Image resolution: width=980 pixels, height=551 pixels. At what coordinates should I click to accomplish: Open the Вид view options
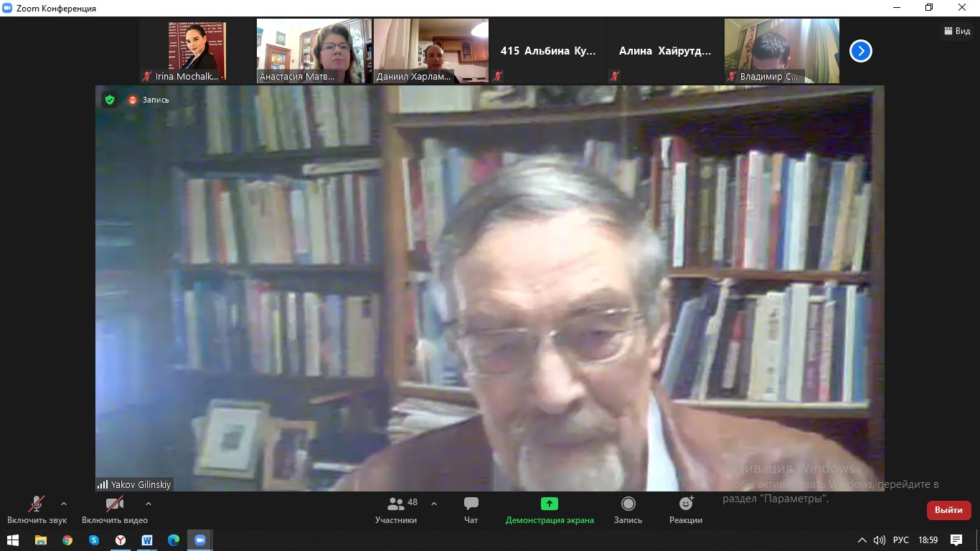pyautogui.click(x=958, y=31)
